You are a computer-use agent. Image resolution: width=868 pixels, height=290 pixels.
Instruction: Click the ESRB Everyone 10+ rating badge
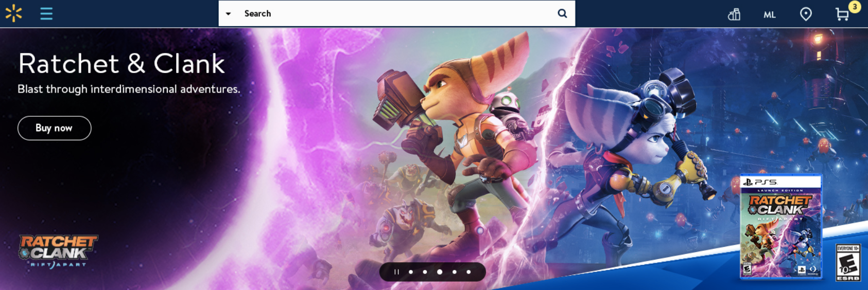point(848,263)
